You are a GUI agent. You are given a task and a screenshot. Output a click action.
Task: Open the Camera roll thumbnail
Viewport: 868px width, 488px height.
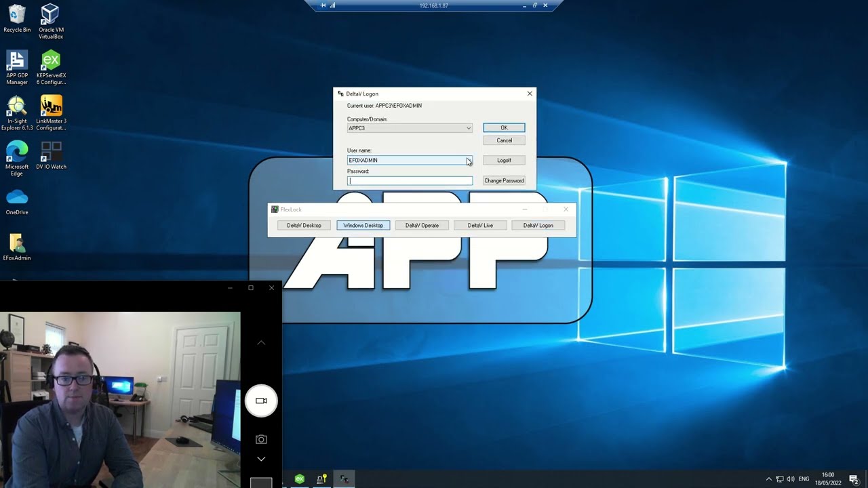point(261,483)
